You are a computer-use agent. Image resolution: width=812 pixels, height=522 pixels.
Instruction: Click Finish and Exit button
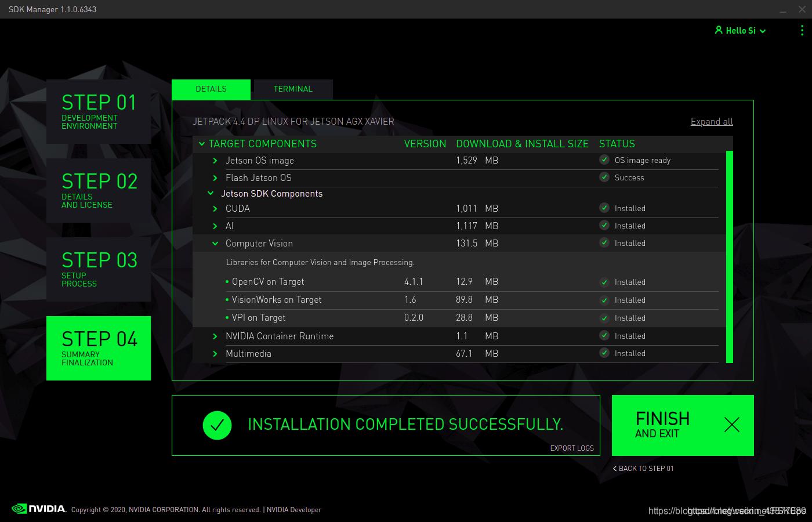[683, 425]
